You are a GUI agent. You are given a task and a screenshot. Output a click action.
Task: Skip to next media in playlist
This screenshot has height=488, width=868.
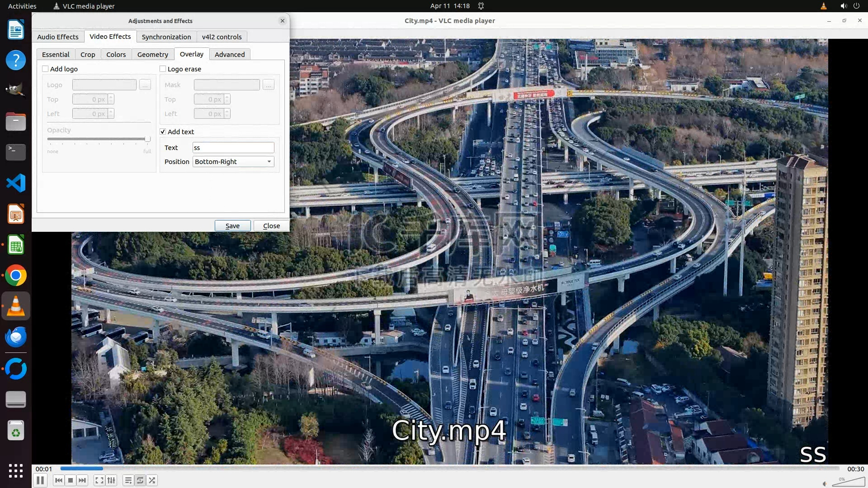click(x=82, y=480)
